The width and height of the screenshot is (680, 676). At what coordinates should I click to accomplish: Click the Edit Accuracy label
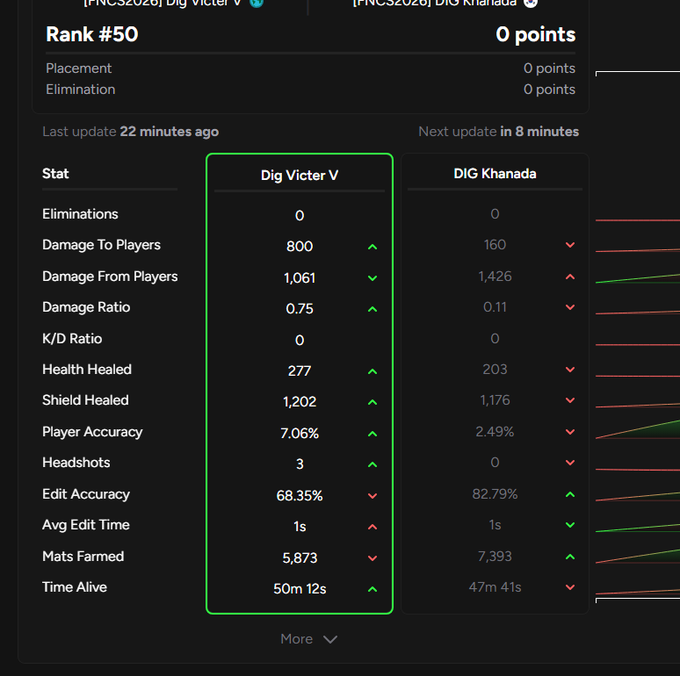pos(86,494)
